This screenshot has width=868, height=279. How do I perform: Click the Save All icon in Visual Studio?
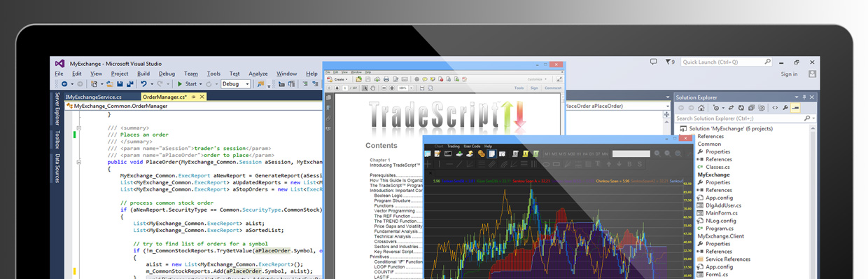click(129, 84)
